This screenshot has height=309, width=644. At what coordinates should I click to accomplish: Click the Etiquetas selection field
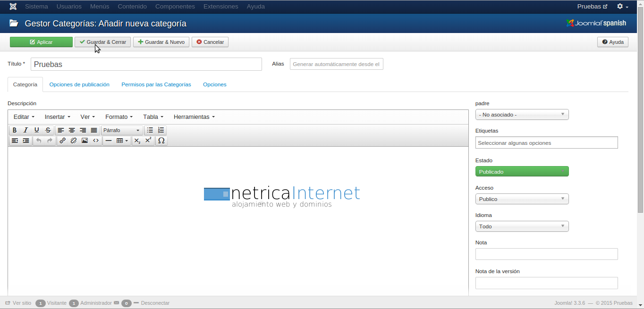click(546, 142)
